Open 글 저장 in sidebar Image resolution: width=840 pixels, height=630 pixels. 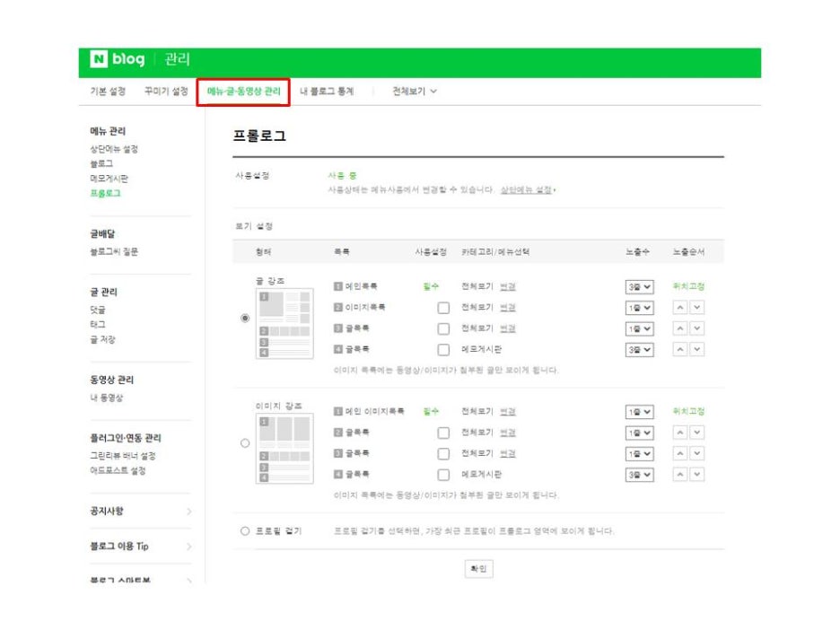point(102,339)
